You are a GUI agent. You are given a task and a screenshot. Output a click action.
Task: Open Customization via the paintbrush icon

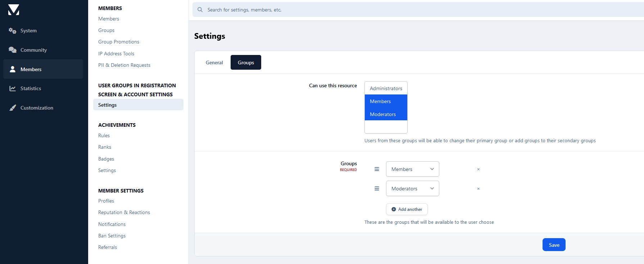(13, 108)
